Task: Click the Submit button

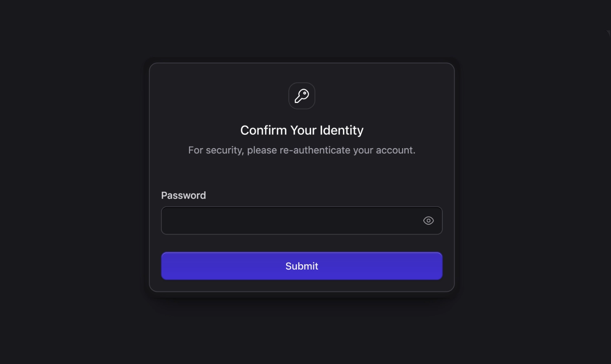Action: [x=301, y=266]
